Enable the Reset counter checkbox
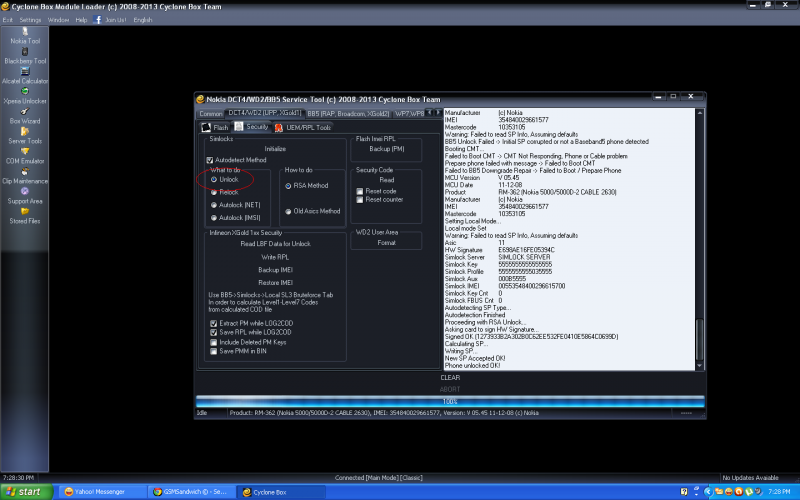 358,200
